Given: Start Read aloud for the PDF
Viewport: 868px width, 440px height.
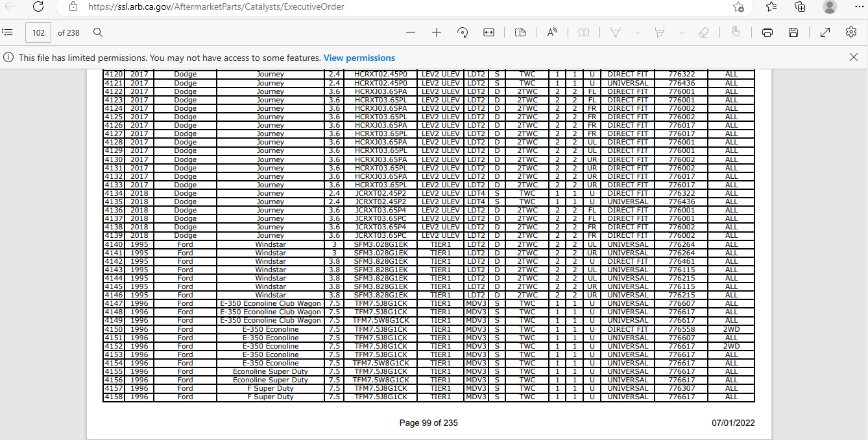Looking at the screenshot, I should pos(553,32).
